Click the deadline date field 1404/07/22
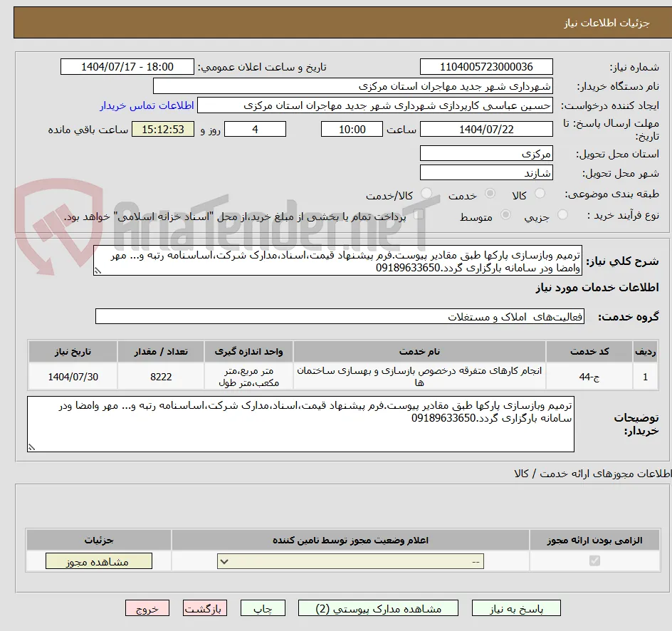 486,129
